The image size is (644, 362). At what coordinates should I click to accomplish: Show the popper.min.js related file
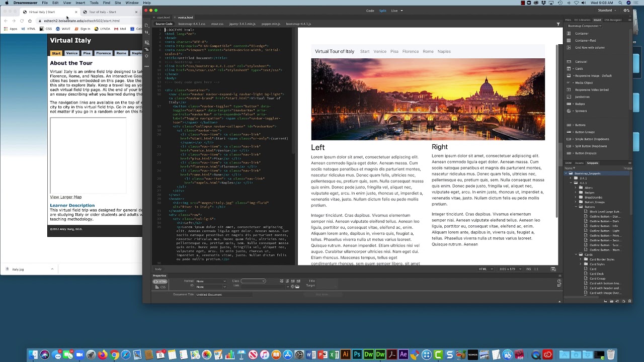271,24
